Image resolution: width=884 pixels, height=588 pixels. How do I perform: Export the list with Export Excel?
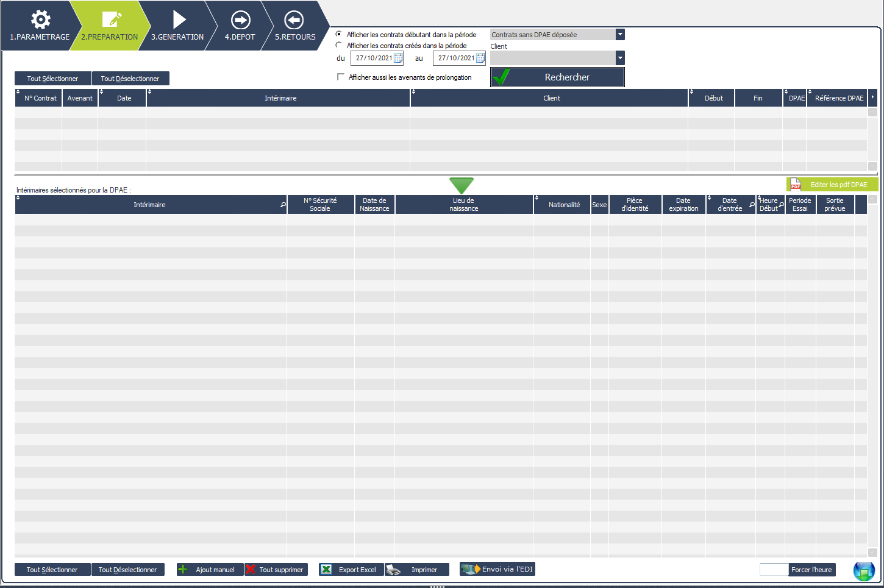(x=351, y=570)
